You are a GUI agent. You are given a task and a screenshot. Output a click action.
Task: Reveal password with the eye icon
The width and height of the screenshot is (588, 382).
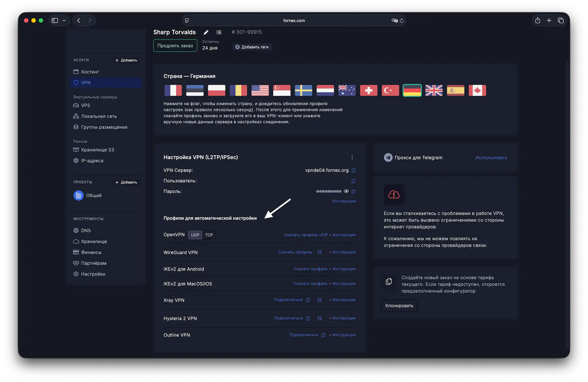coord(346,191)
